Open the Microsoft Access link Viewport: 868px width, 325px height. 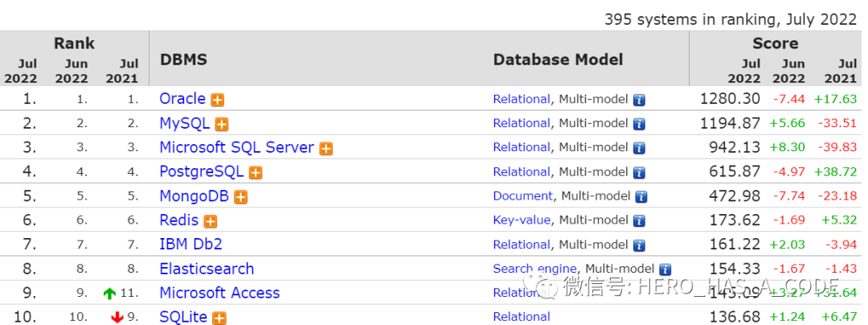pos(219,293)
